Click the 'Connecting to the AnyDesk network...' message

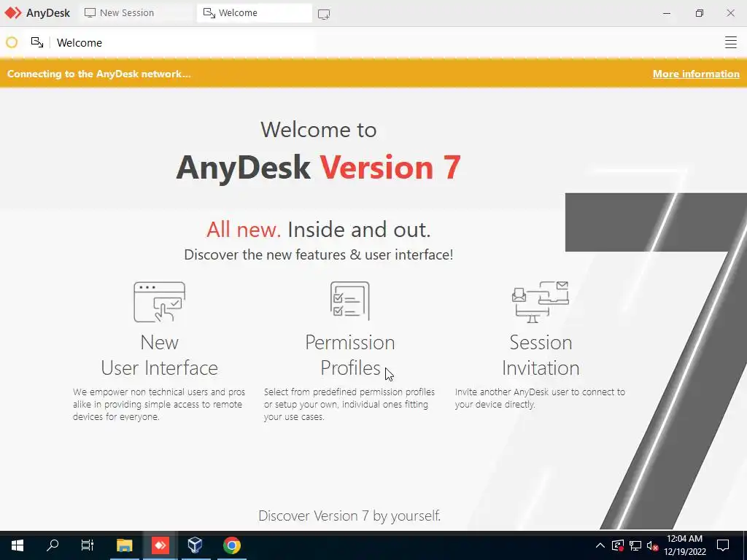click(x=98, y=74)
